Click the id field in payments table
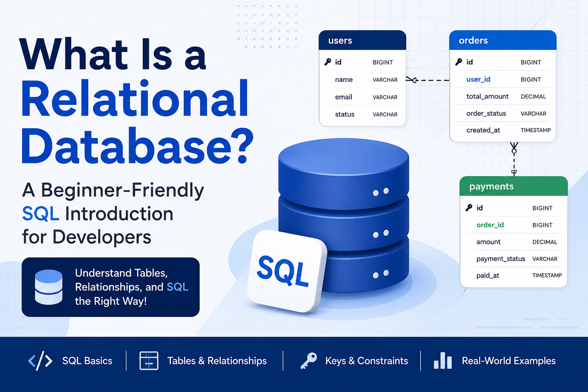The width and height of the screenshot is (588, 392). tap(480, 208)
